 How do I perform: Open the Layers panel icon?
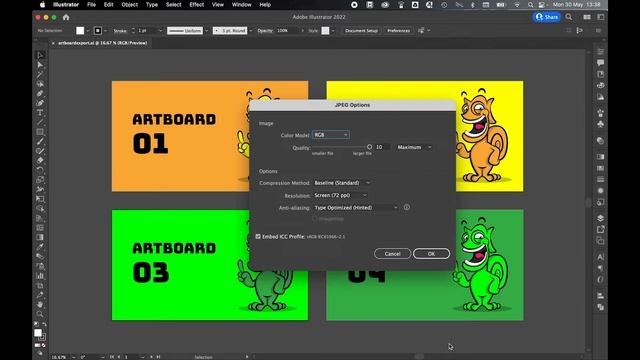tap(600, 218)
